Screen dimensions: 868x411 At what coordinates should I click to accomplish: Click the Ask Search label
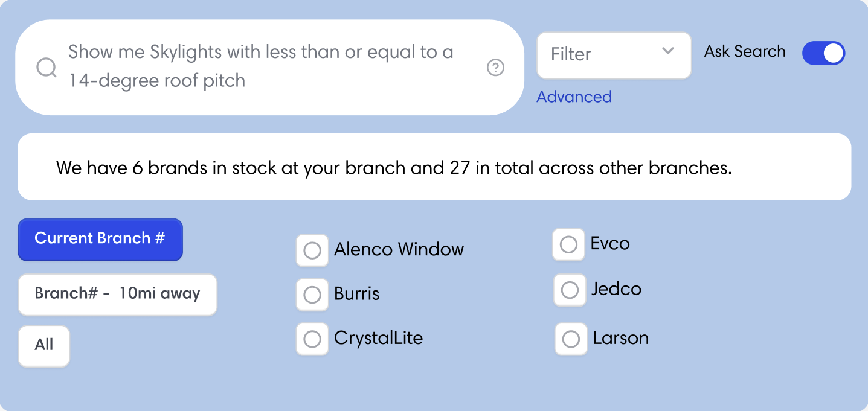745,52
